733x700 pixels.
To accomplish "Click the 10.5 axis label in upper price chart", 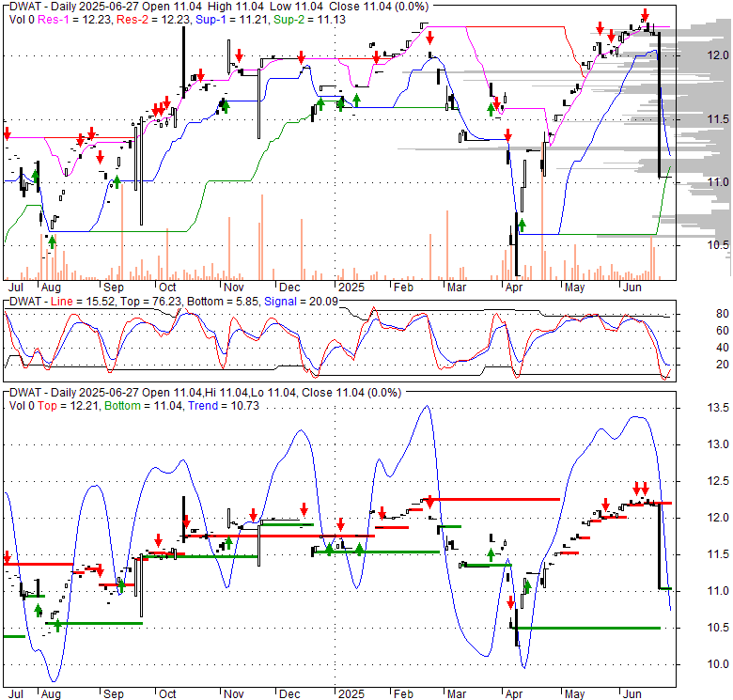I will (x=717, y=245).
